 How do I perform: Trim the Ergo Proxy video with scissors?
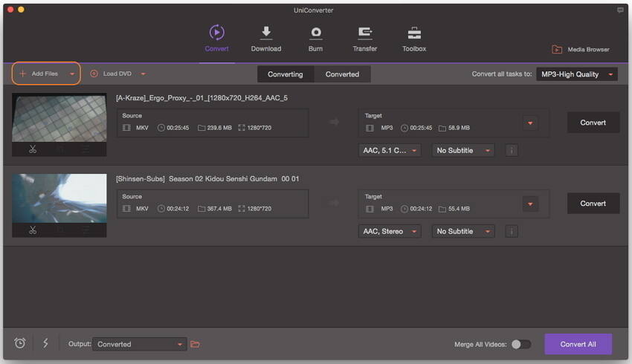[x=33, y=149]
